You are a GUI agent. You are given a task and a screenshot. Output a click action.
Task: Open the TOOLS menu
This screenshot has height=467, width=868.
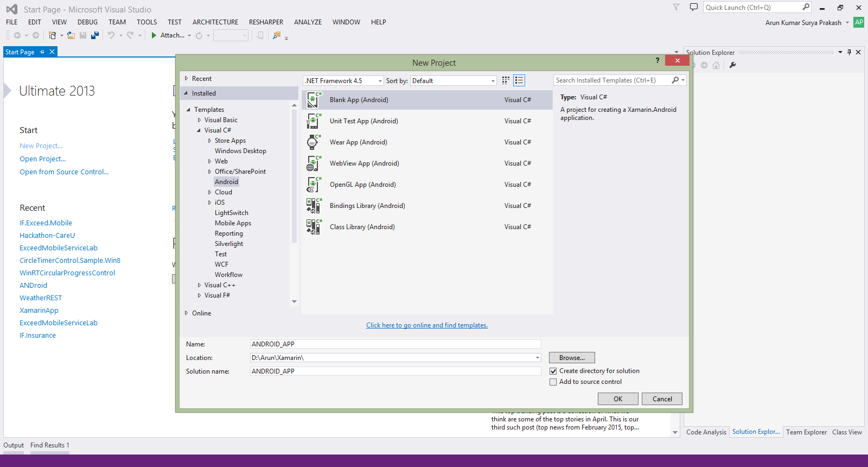[146, 22]
